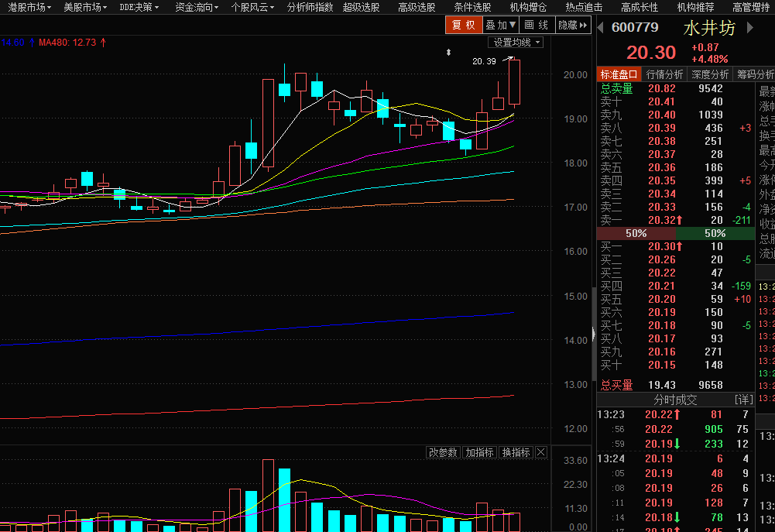Viewport: 775px width, 532px height.
Task: Switch to the 行情分析 tab
Action: tap(665, 74)
